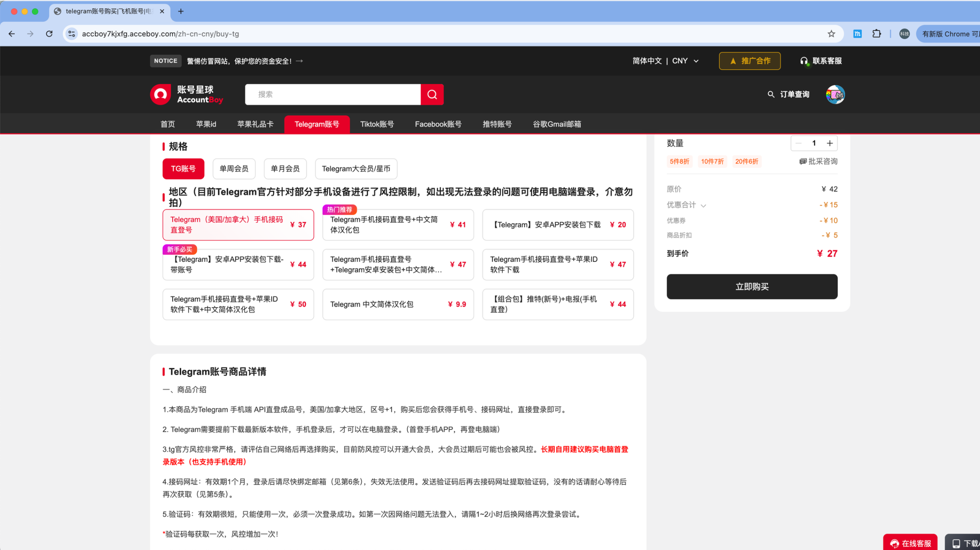The width and height of the screenshot is (980, 550).
Task: Click the red search magnifier button
Action: (432, 95)
